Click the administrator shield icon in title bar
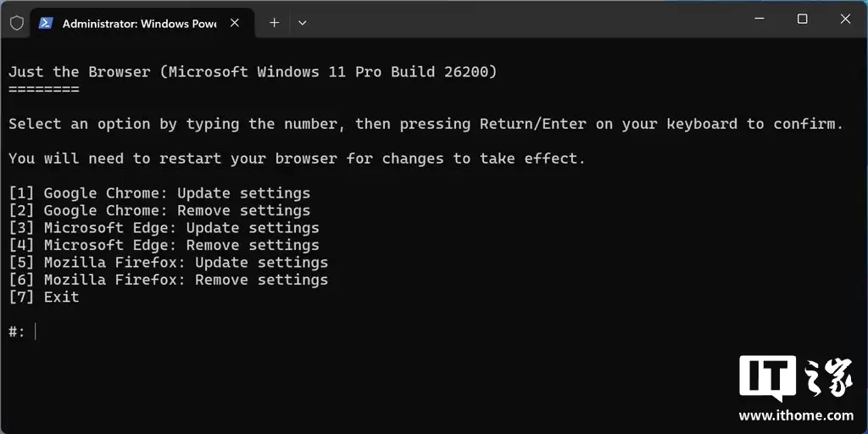Viewport: 868px width, 434px height. pos(17,23)
